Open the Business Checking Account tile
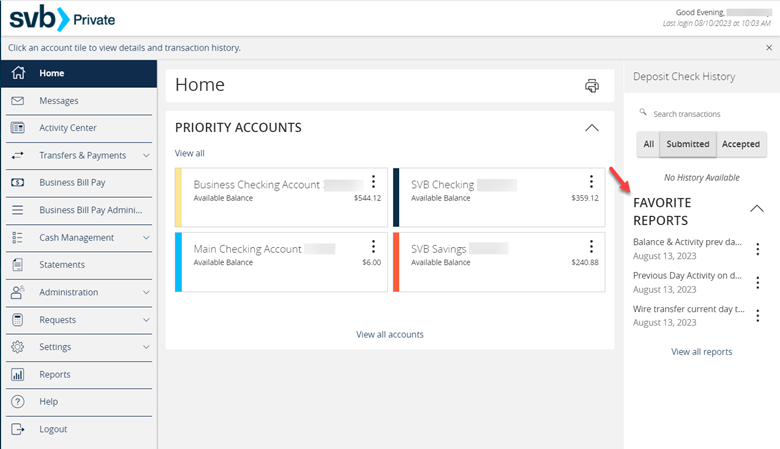Viewport: 780px width, 449px height. pyautogui.click(x=281, y=197)
